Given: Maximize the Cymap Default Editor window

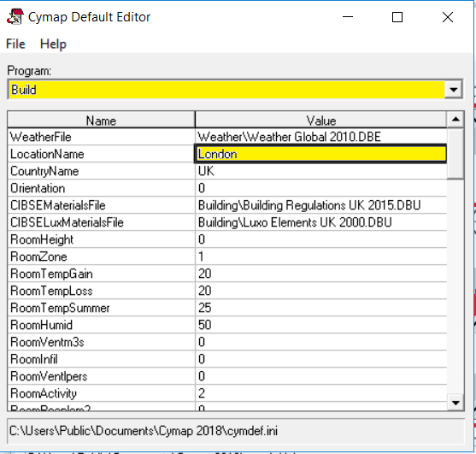Looking at the screenshot, I should point(397,17).
